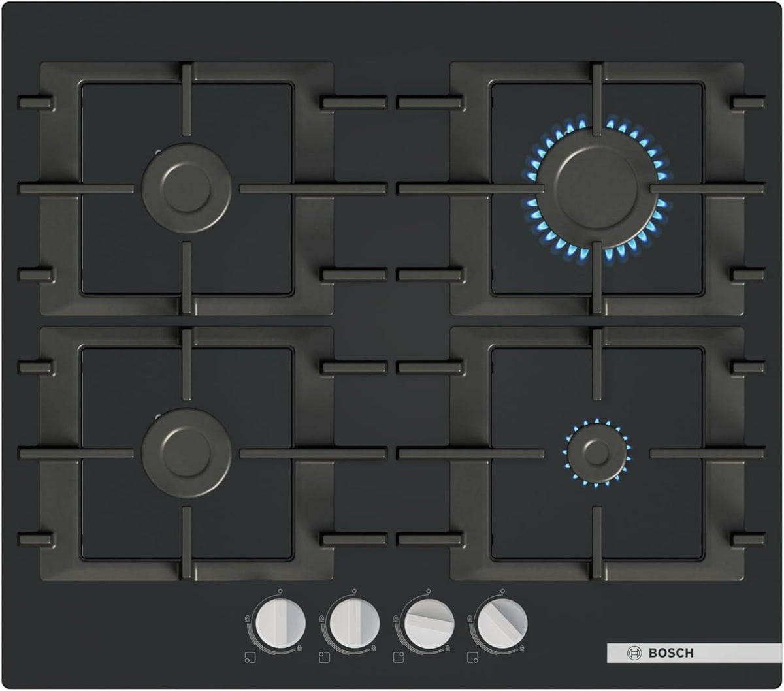Click the BOSCH brand name text
Viewport: 784px width, 691px height.
click(x=670, y=652)
